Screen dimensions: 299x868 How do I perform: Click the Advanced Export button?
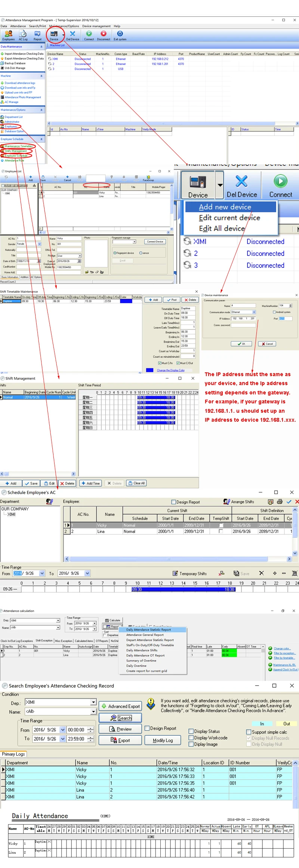(120, 706)
